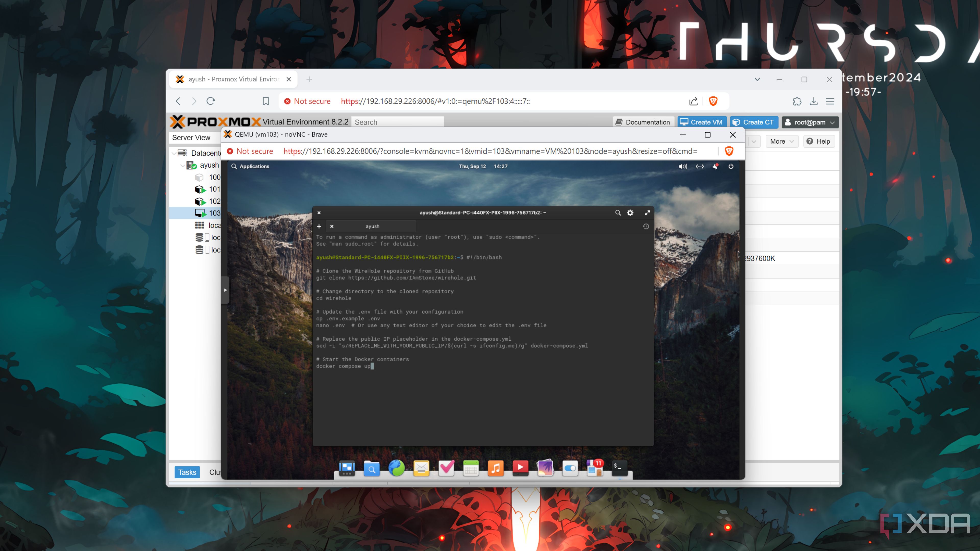Open a new browser tab
Image resolution: width=980 pixels, height=551 pixels.
[309, 79]
